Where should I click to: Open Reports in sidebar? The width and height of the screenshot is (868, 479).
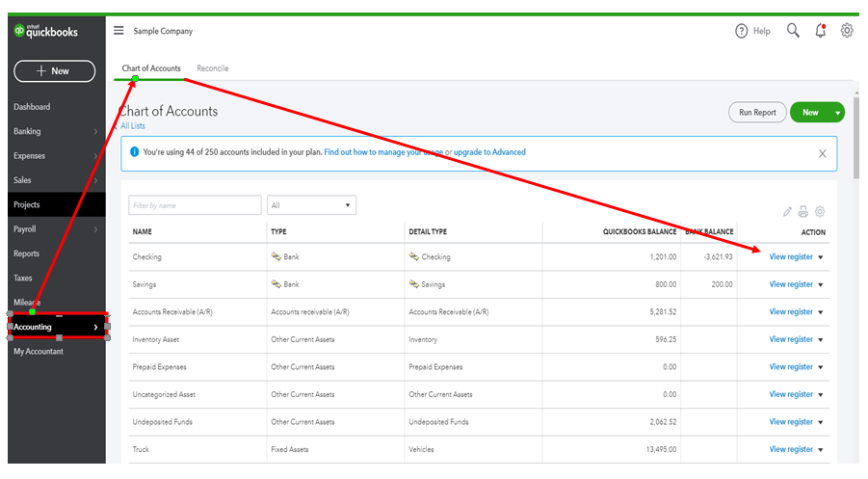coord(27,253)
